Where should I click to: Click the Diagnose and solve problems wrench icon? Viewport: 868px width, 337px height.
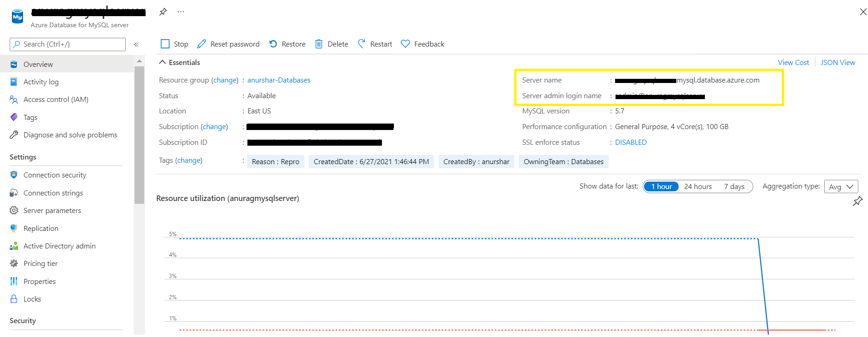pyautogui.click(x=14, y=135)
